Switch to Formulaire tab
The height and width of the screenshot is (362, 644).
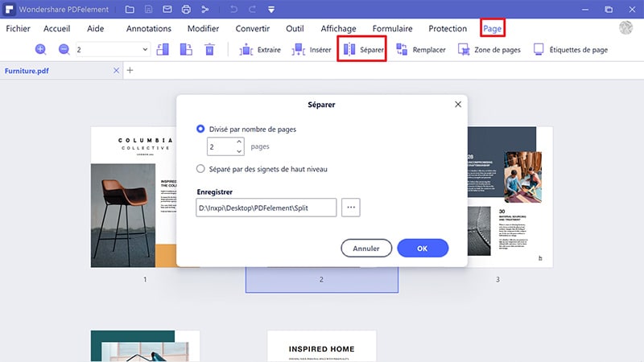pos(392,29)
